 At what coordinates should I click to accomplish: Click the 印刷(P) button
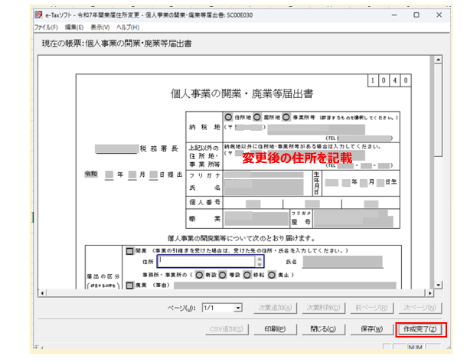tap(275, 329)
